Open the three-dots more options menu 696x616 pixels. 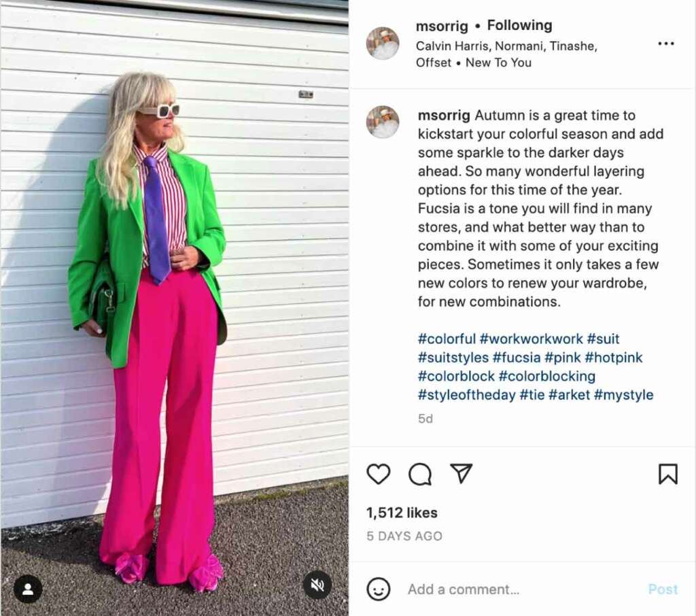tap(666, 44)
